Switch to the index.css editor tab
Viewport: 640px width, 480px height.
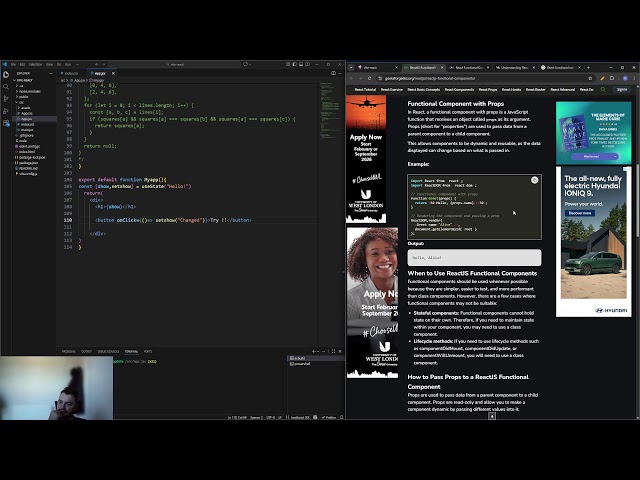click(x=71, y=73)
